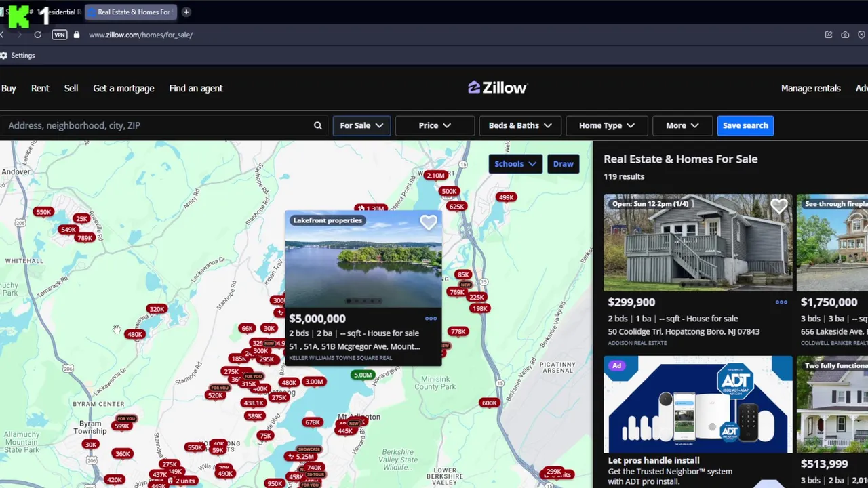Open more options on $5,000,000 listing
This screenshot has width=868, height=488.
pos(431,319)
